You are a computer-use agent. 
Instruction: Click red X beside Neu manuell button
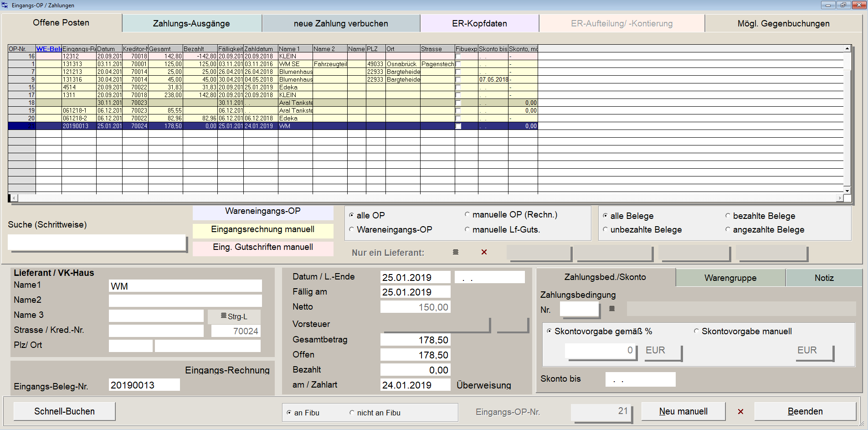click(x=740, y=411)
